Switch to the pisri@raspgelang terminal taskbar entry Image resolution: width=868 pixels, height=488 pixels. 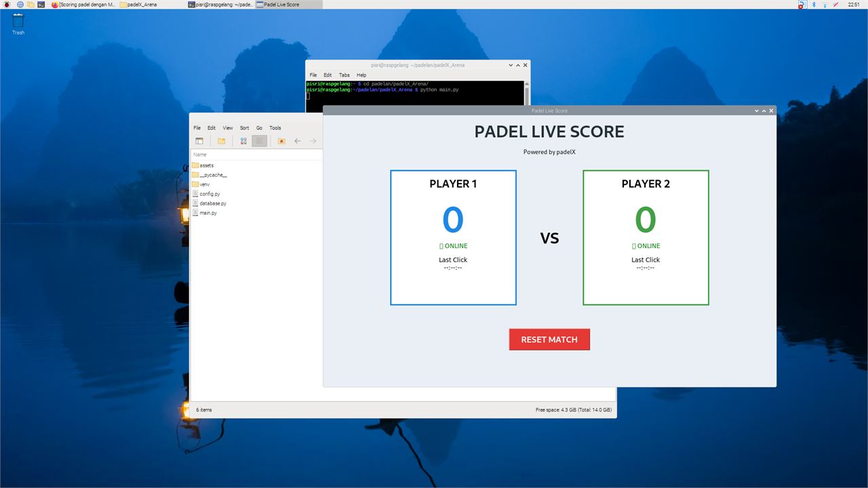tap(220, 4)
